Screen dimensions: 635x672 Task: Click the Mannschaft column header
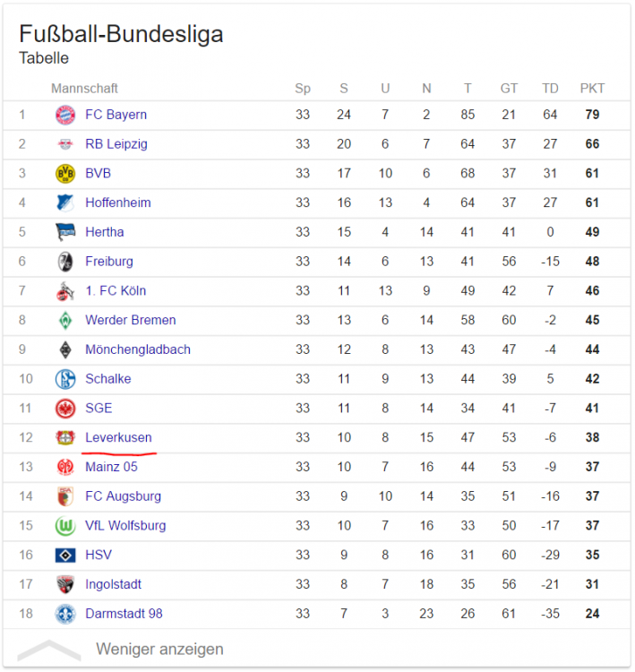pos(84,89)
